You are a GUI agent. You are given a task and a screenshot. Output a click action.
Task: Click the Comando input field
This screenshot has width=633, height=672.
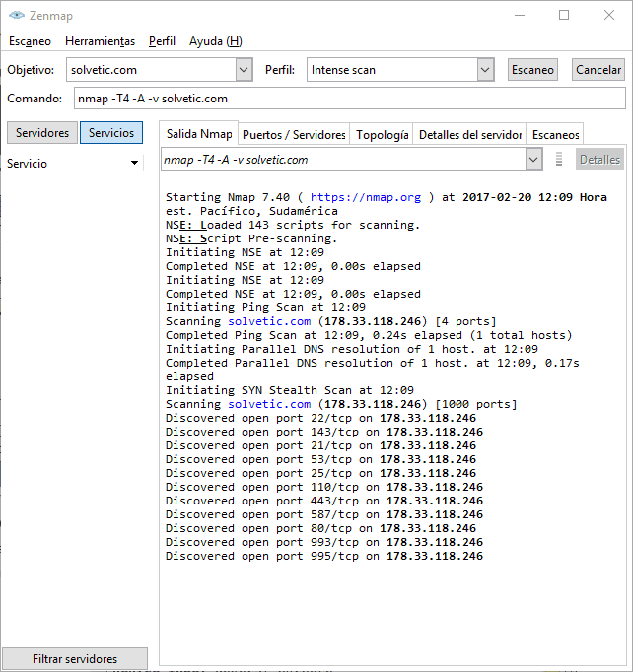349,99
